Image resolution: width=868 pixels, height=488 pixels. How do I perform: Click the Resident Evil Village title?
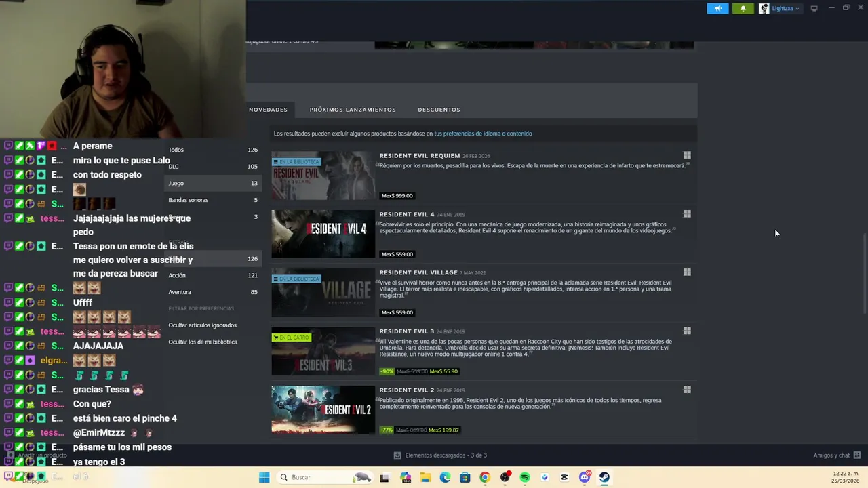418,272
